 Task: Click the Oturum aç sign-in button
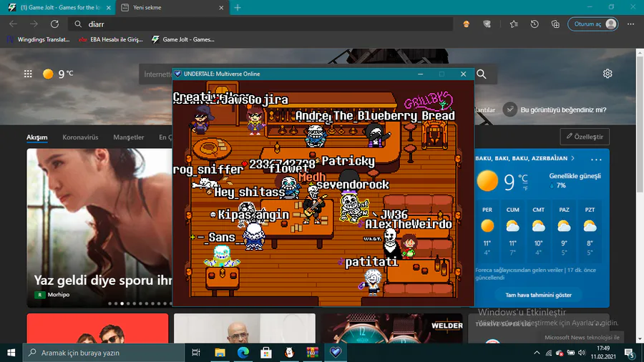[x=592, y=24]
